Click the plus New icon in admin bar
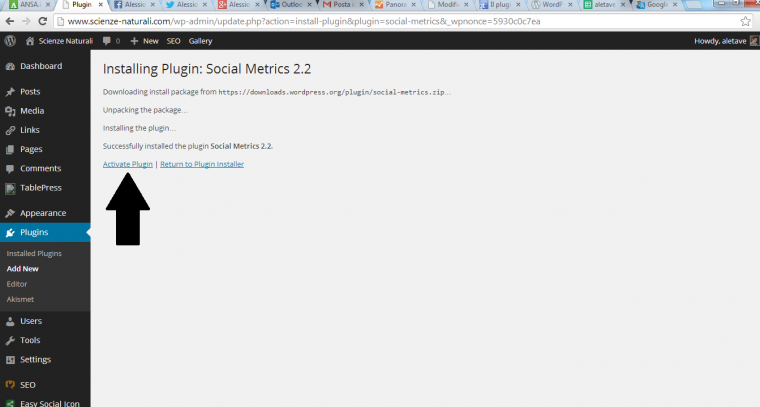 click(134, 41)
